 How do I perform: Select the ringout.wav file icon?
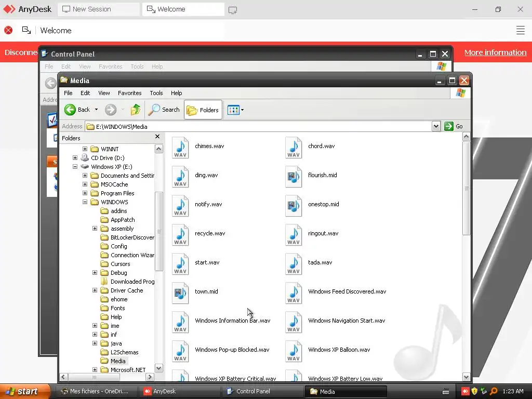pos(294,235)
